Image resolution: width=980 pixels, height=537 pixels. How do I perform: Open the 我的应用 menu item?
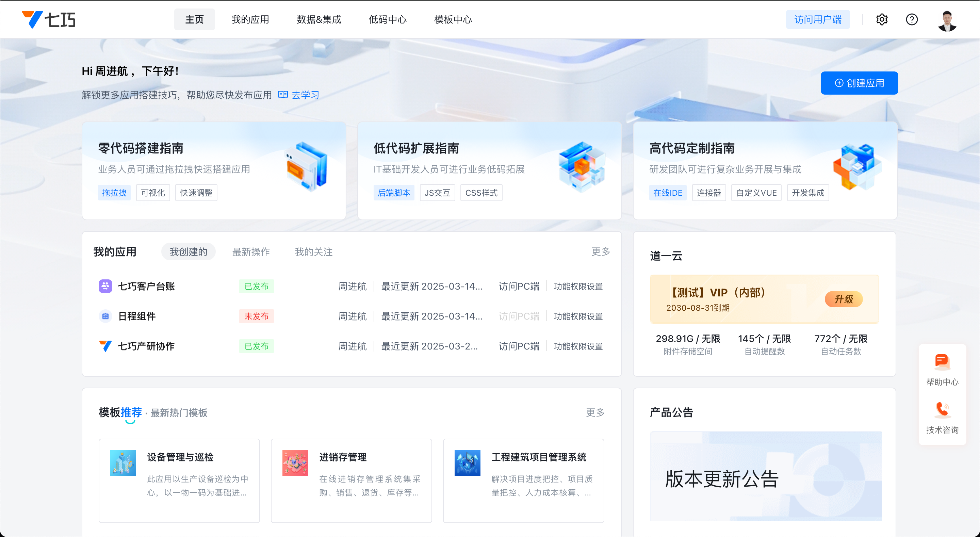250,19
